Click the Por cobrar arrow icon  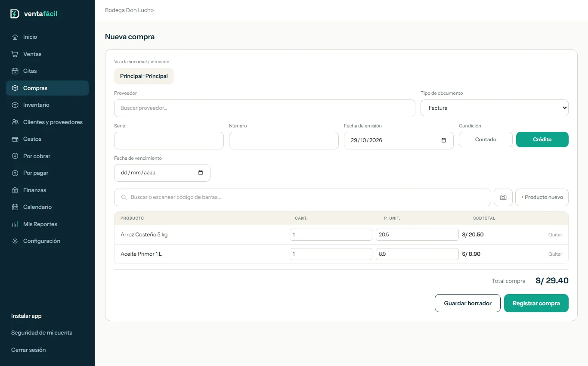(15, 156)
